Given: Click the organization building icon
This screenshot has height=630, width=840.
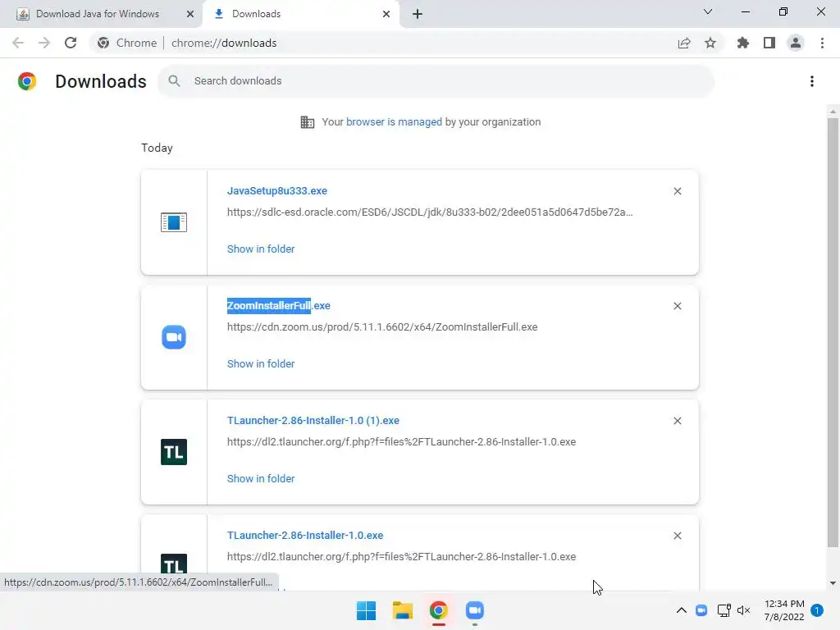Looking at the screenshot, I should 308,122.
